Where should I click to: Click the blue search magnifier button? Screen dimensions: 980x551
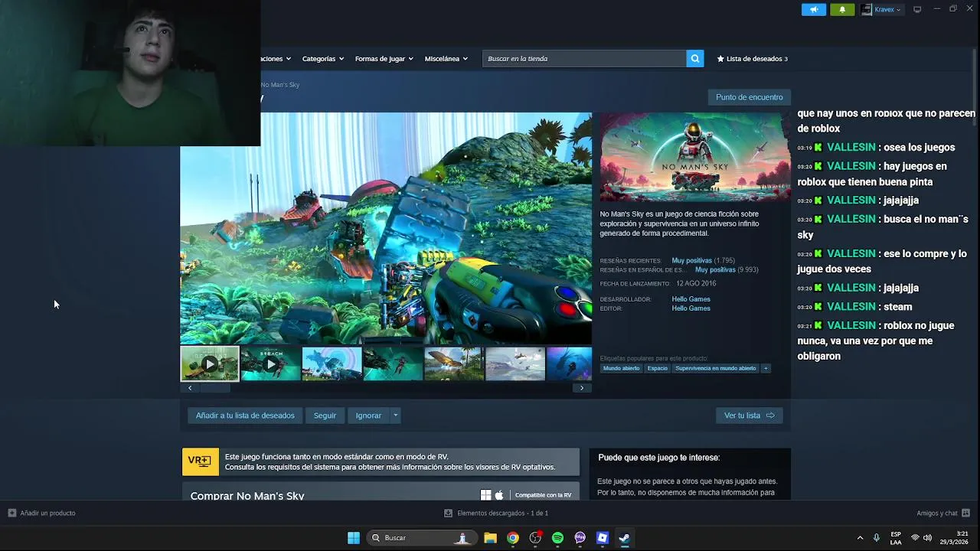(x=695, y=59)
